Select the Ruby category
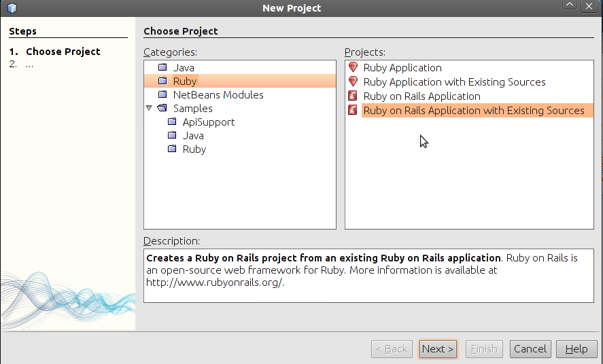This screenshot has width=603, height=364. click(x=185, y=81)
